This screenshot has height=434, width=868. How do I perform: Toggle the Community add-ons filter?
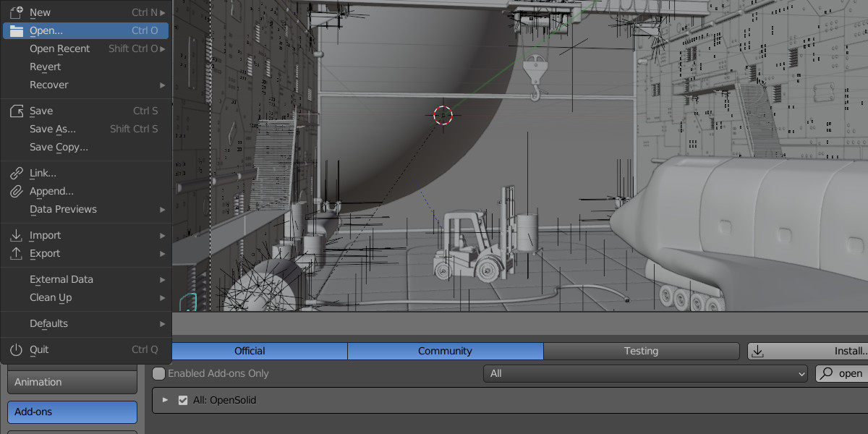[x=445, y=351]
